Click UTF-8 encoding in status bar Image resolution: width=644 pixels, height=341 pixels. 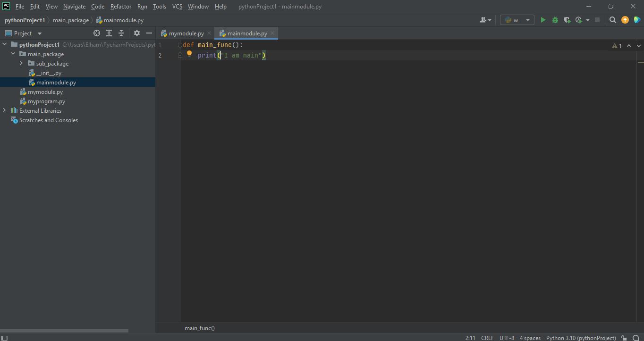coord(507,338)
